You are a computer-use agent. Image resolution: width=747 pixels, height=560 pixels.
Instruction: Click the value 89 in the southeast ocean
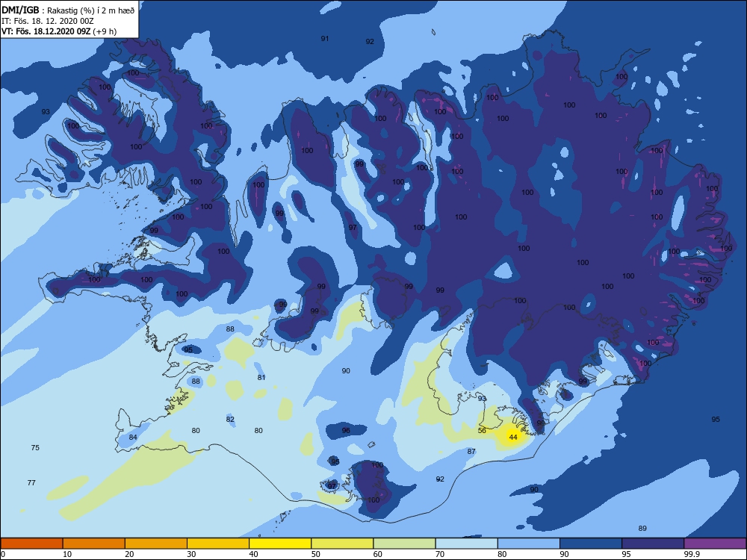[x=642, y=528]
